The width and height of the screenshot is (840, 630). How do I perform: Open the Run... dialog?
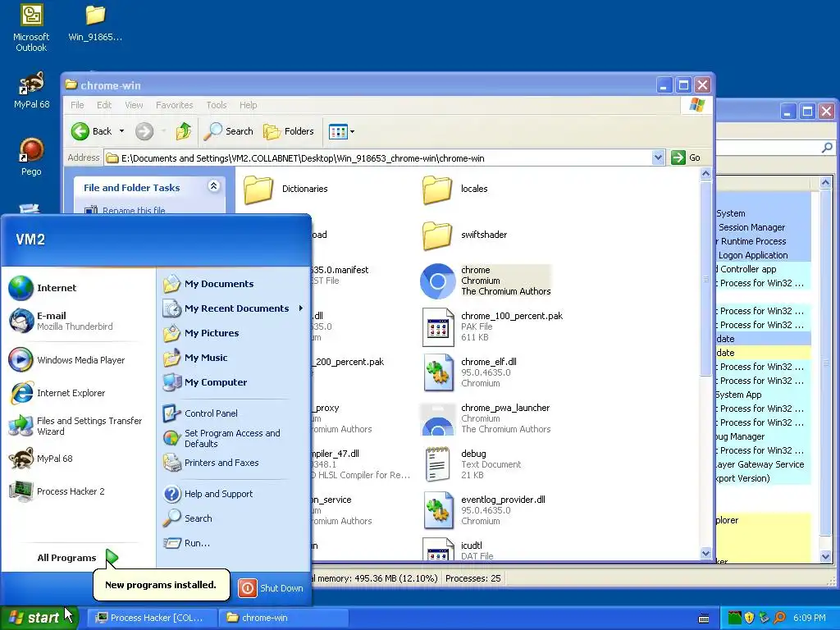tap(186, 543)
